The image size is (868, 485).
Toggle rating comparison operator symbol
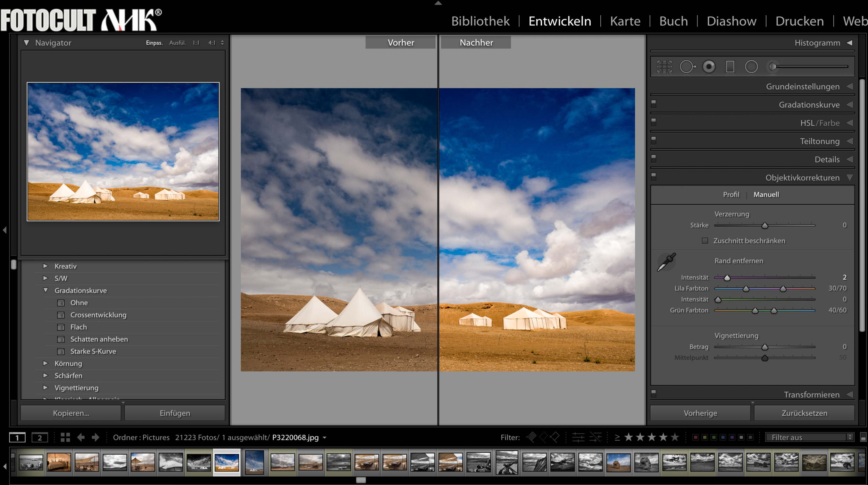click(617, 437)
